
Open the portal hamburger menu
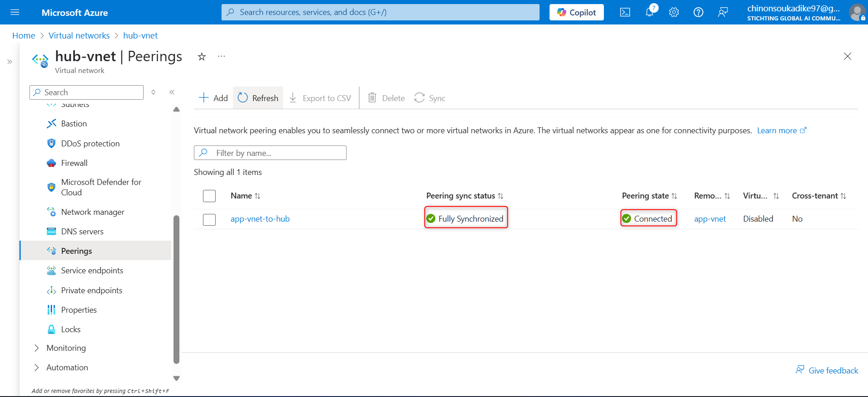tap(14, 12)
